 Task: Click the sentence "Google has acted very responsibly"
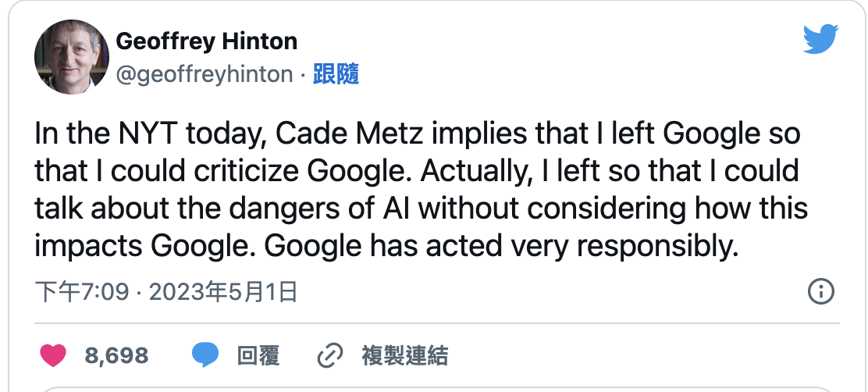tap(501, 246)
